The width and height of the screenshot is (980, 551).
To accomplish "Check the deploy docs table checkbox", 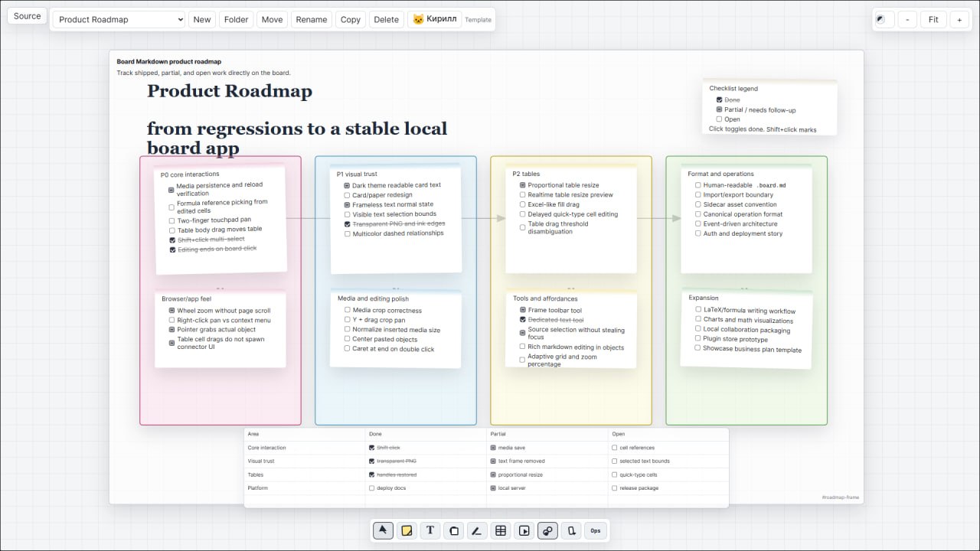I will [x=371, y=487].
